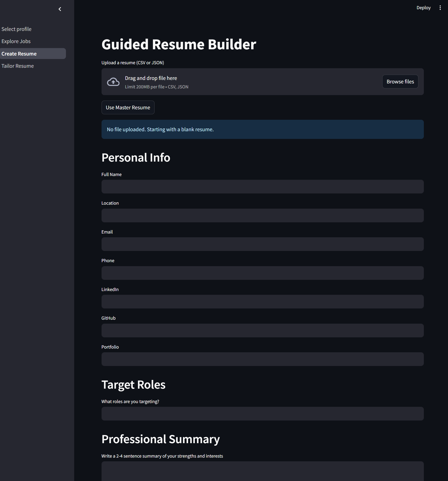Go to the Explore Jobs page
448x481 pixels.
click(16, 41)
